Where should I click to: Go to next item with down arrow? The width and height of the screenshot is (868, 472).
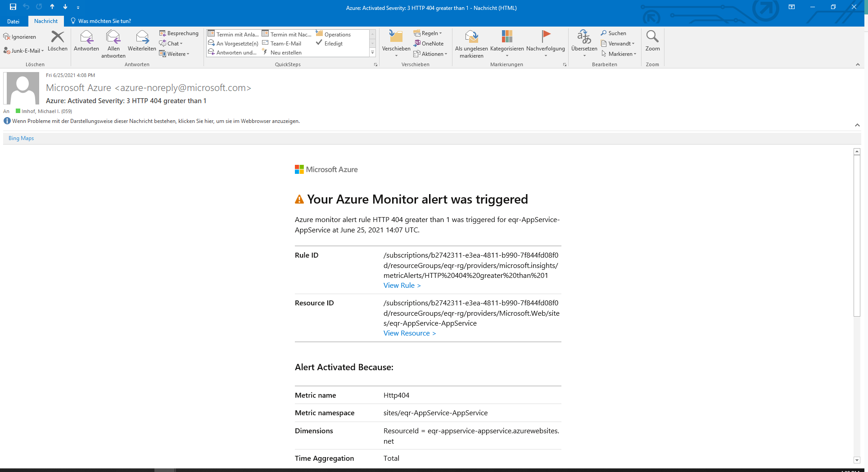[65, 7]
